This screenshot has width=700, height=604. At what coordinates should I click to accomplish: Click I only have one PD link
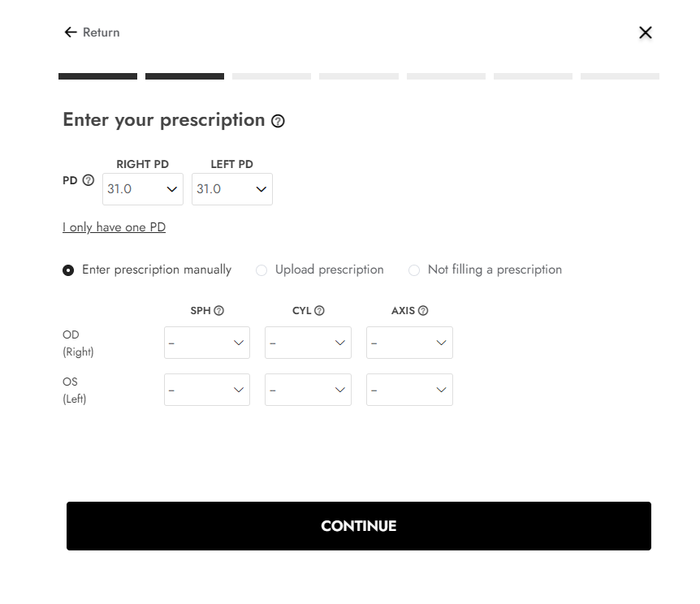(114, 227)
